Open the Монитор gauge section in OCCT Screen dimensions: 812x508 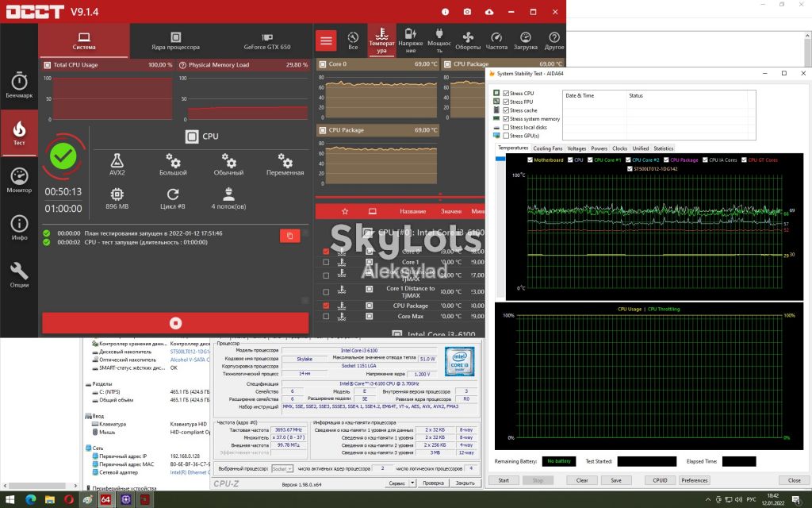pos(19,180)
